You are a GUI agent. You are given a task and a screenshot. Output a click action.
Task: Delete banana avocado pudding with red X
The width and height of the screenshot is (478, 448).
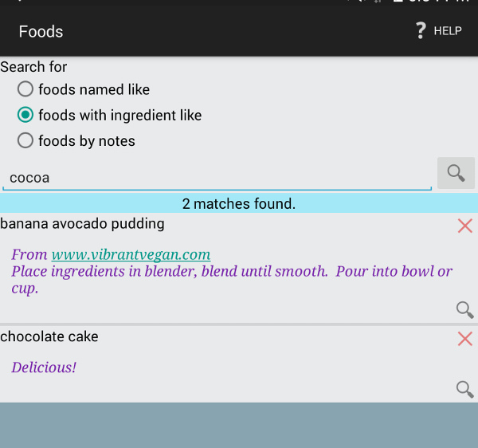465,226
